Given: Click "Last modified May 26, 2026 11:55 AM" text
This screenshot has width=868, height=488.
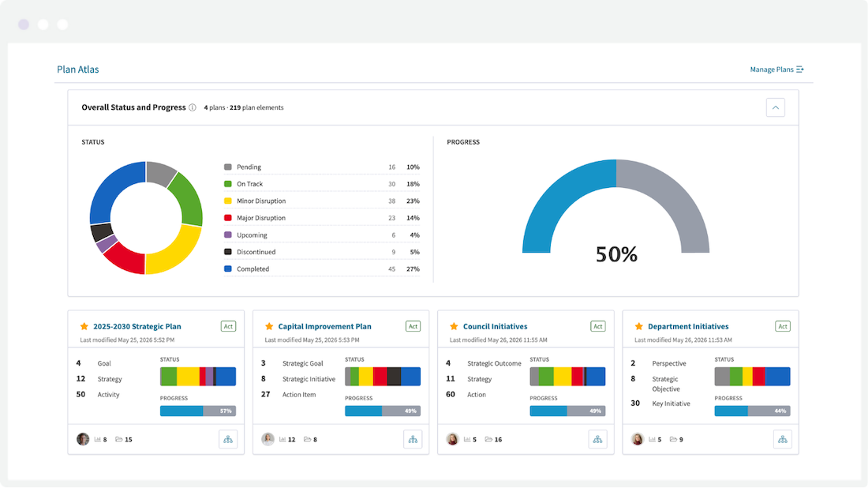Looking at the screenshot, I should point(498,340).
